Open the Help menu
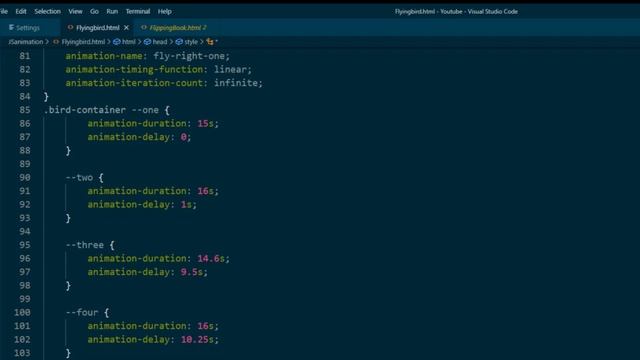640x360 pixels. coord(164,11)
